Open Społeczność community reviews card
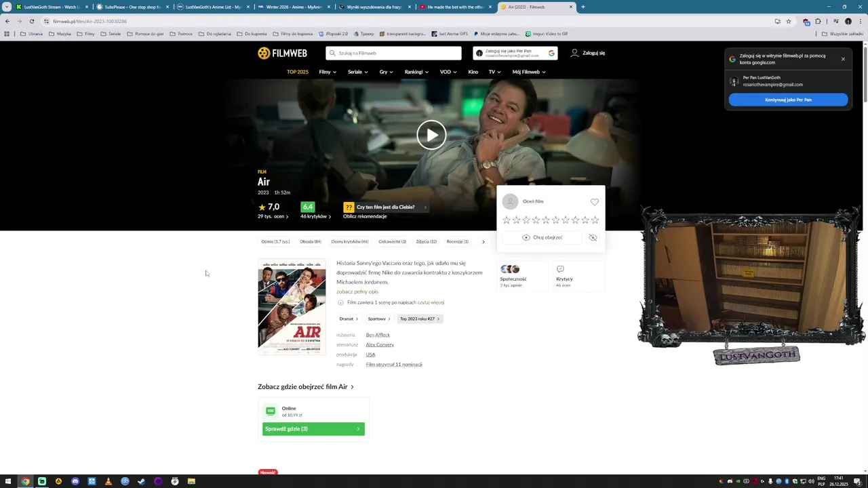 tap(522, 277)
